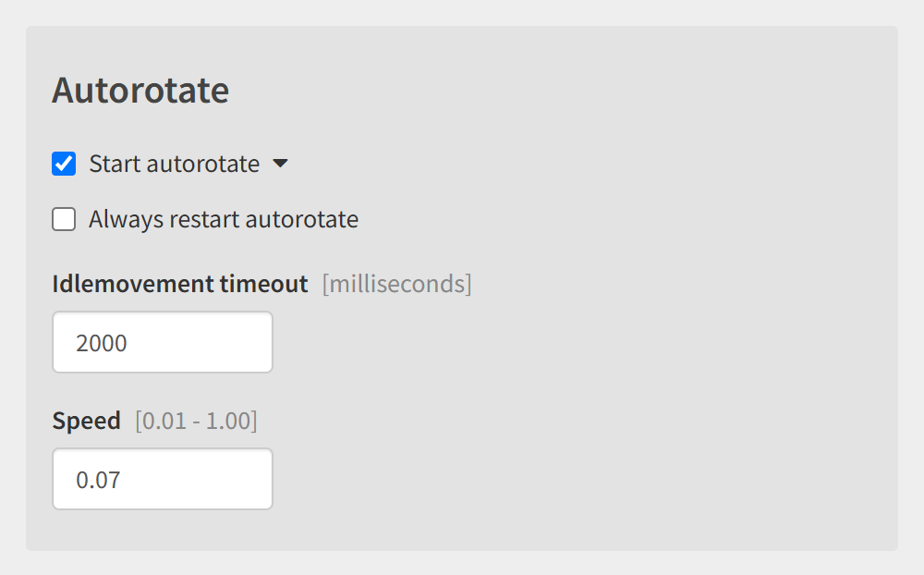Place cursor on the 0.07 value

coord(98,480)
